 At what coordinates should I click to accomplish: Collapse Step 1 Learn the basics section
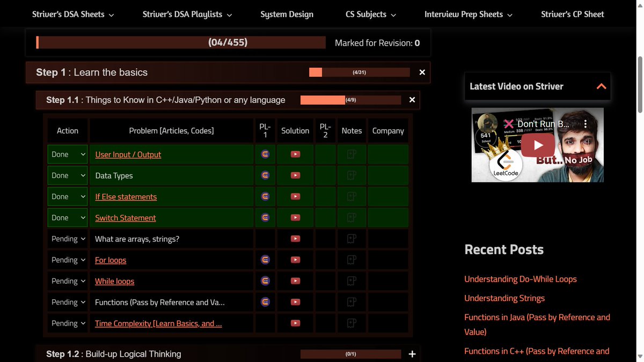coord(422,72)
